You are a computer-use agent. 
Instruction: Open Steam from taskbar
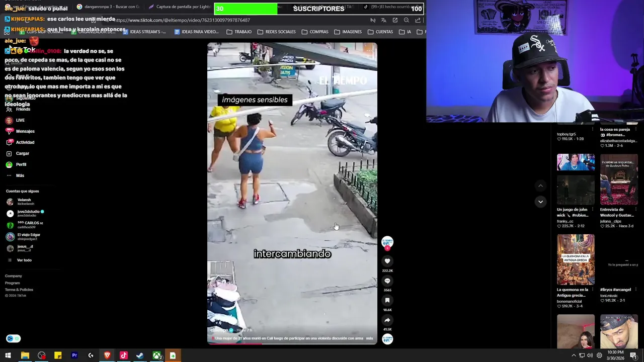[140, 355]
